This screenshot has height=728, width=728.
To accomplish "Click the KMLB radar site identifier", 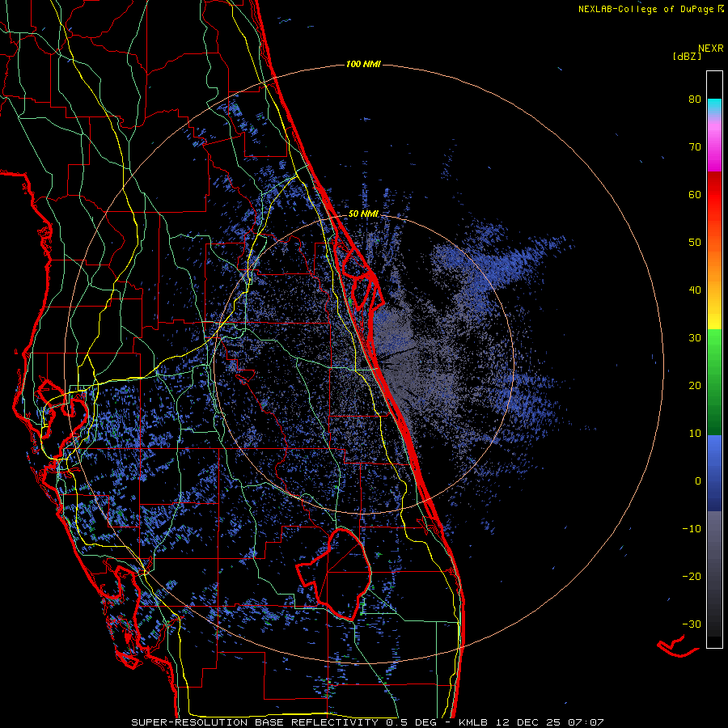I will [x=472, y=722].
